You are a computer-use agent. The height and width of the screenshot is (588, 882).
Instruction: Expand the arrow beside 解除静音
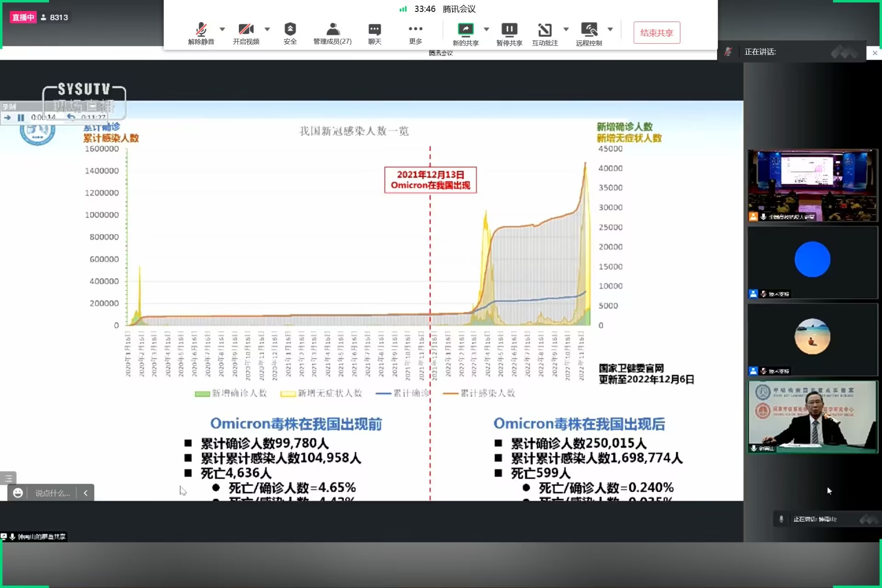[222, 29]
